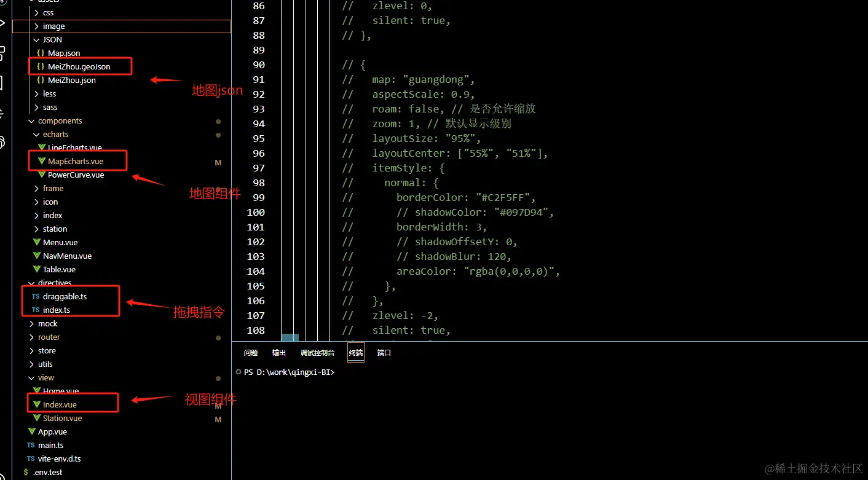Open the index folder under components

click(53, 216)
